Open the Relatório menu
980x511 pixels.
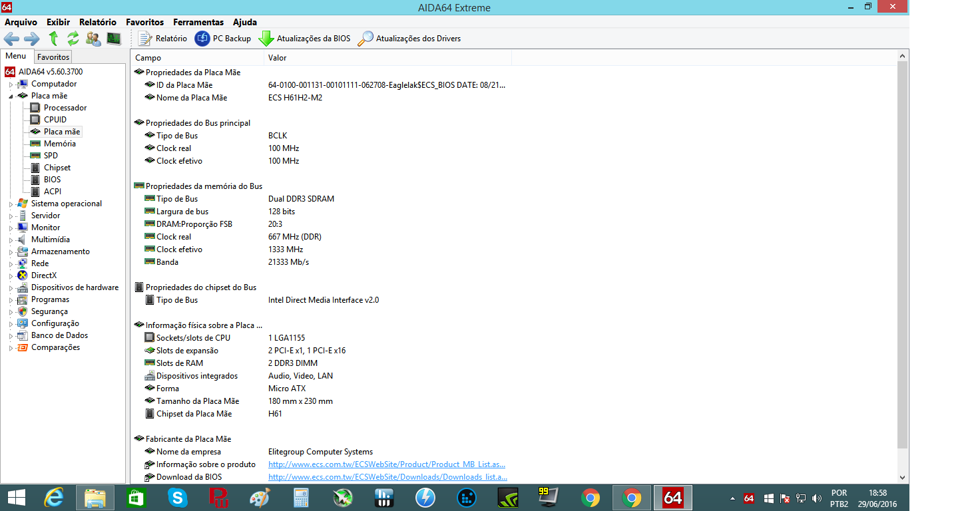[x=97, y=22]
